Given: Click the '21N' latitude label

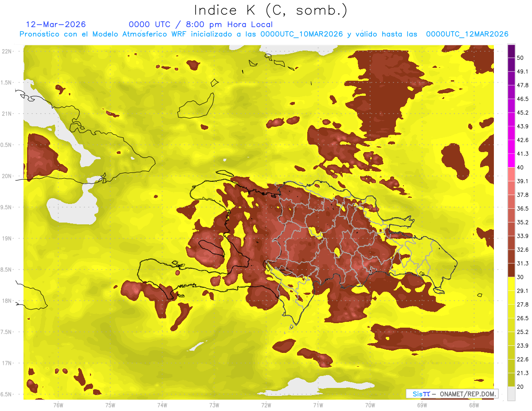Looking at the screenshot, I should click(8, 114).
